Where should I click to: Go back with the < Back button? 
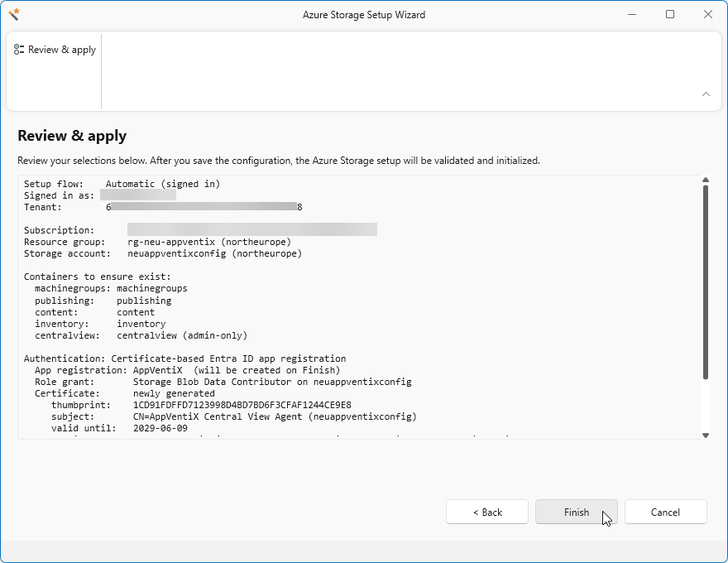click(487, 512)
